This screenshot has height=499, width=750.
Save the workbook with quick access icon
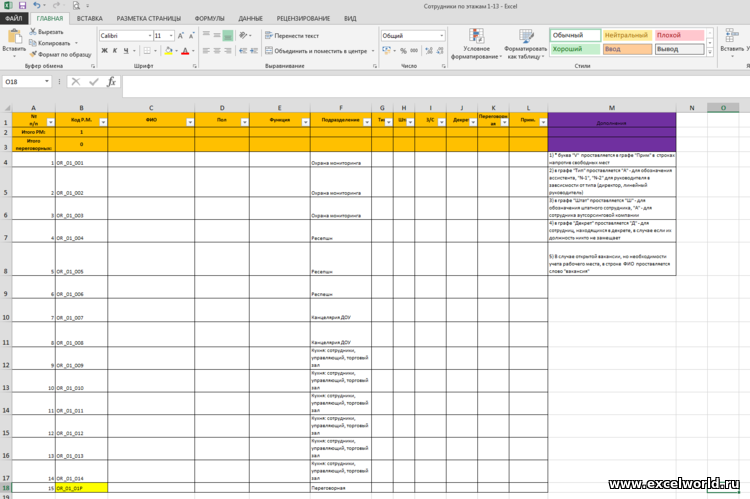(22, 6)
